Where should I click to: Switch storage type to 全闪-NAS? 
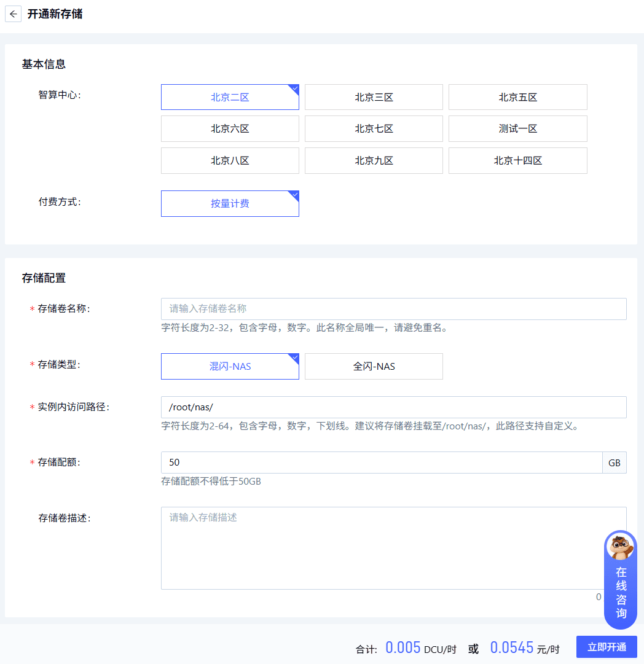tap(374, 366)
